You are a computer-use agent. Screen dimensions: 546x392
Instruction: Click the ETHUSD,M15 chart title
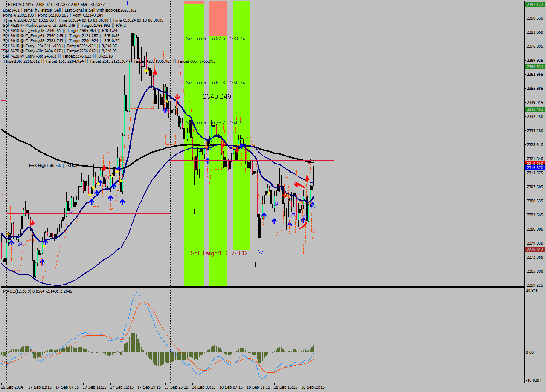point(26,3)
